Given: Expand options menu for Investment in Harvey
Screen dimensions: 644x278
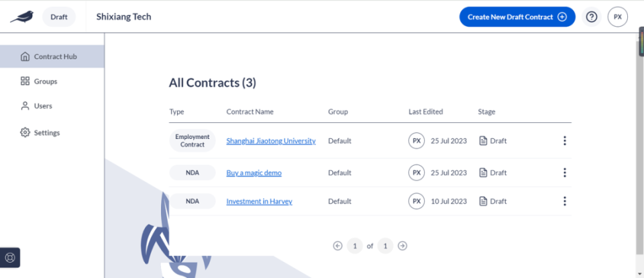Looking at the screenshot, I should click(x=564, y=201).
